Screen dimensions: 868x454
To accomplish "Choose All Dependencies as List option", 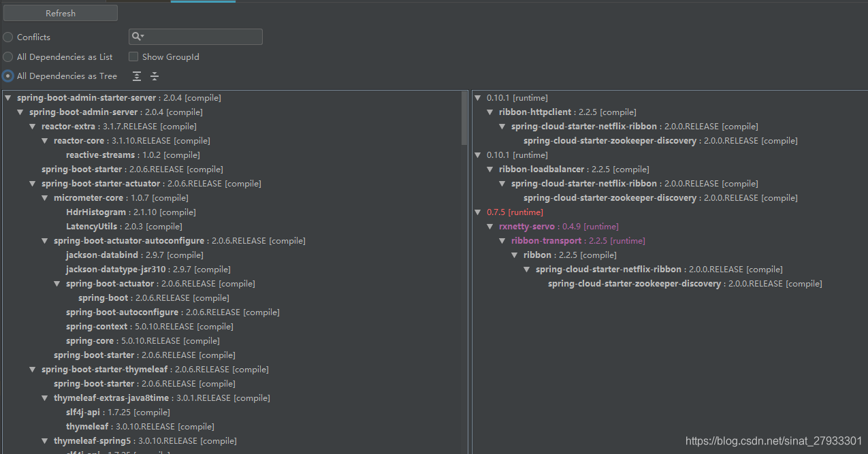I will click(8, 57).
